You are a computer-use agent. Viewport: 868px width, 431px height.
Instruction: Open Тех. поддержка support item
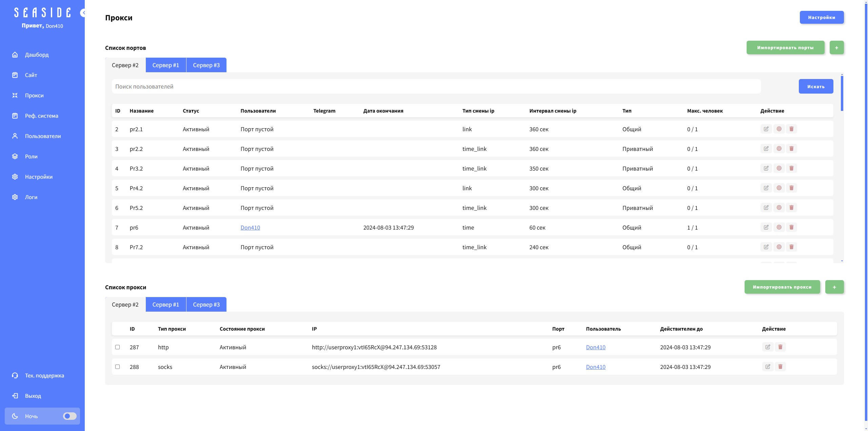pyautogui.click(x=44, y=375)
